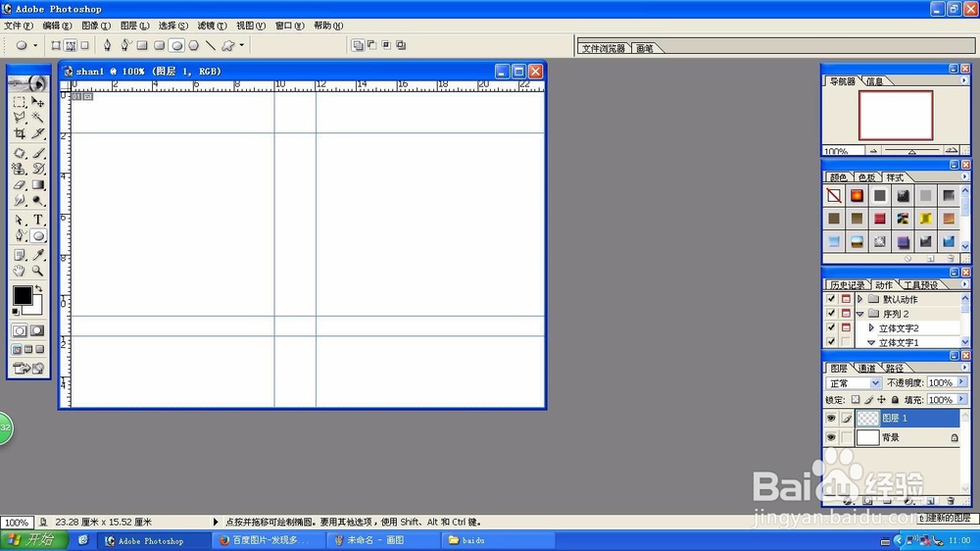
Task: Expand the 立体文字2 action
Action: pos(871,327)
